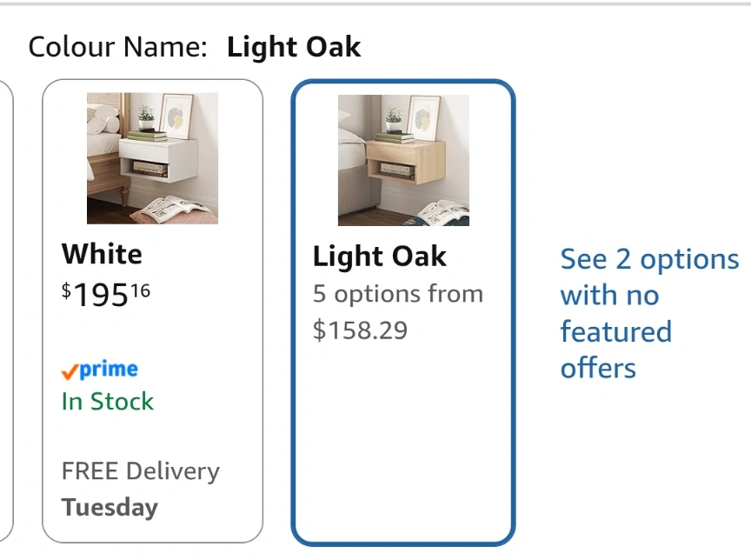Click the "FREE Delivery" text on White
Image resolution: width=751 pixels, height=560 pixels.
coord(140,471)
